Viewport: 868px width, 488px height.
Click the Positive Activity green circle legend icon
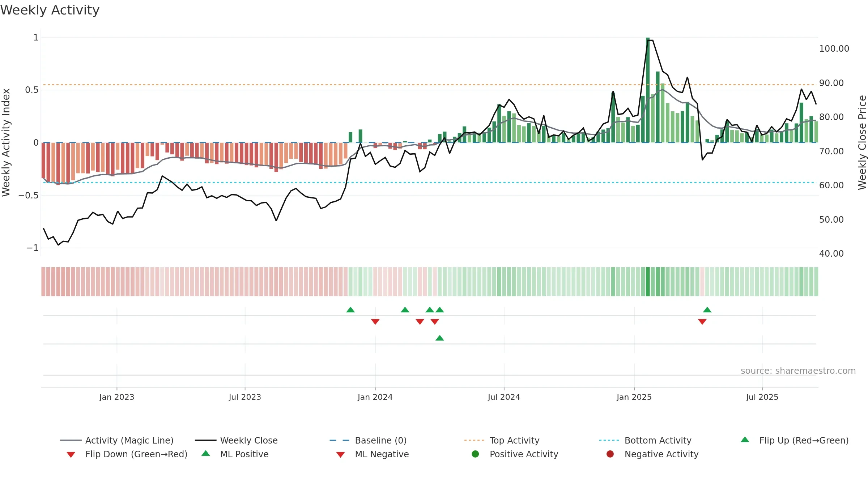point(475,454)
